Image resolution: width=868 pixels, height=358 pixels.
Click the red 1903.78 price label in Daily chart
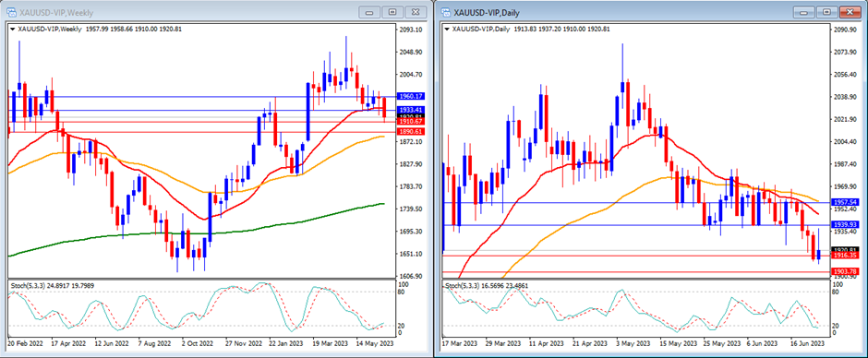[844, 271]
